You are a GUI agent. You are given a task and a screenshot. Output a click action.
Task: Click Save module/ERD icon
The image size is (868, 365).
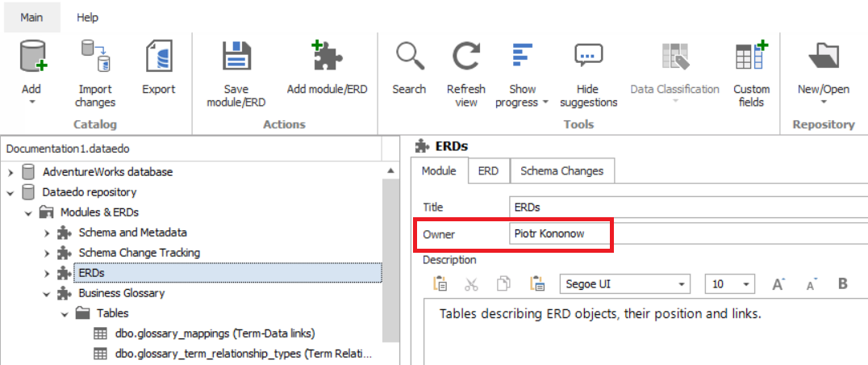coord(236,58)
